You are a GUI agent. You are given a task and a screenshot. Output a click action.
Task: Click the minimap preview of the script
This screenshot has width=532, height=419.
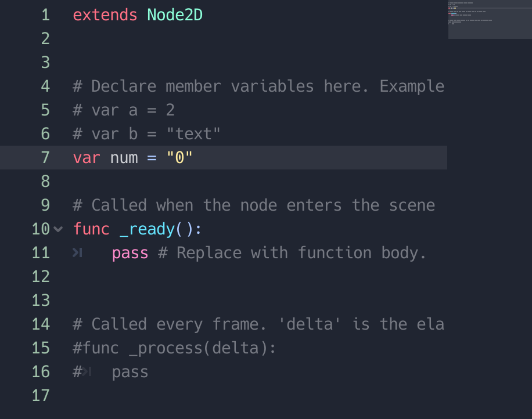[x=490, y=19]
